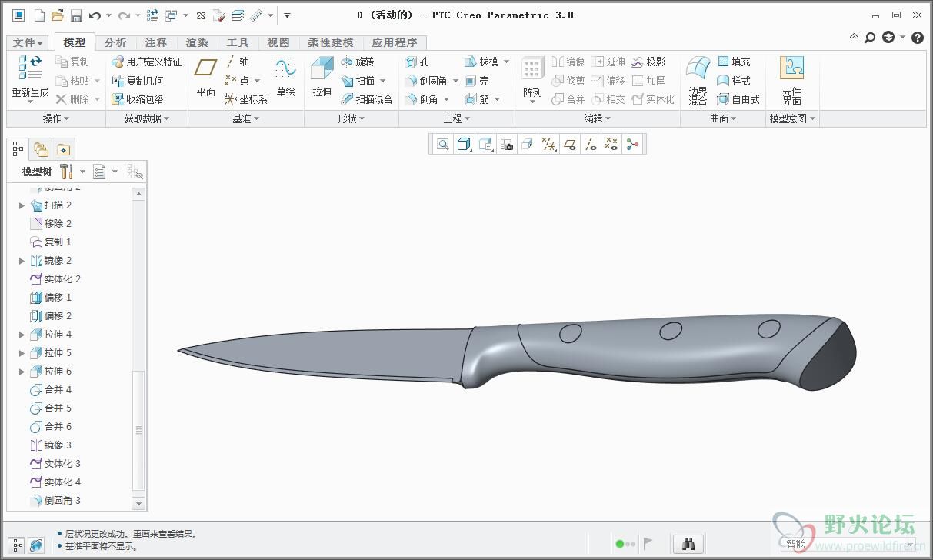Open the model tree settings hammer icon
933x560 pixels.
66,171
